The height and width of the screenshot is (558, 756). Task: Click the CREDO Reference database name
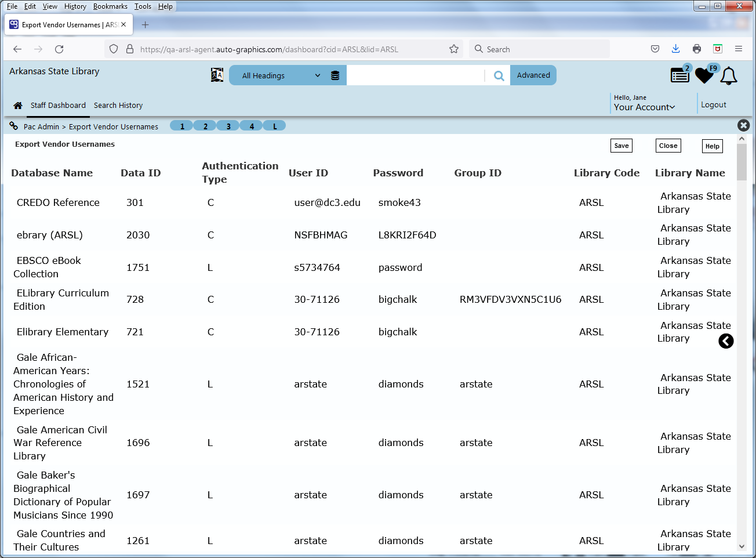tap(58, 202)
